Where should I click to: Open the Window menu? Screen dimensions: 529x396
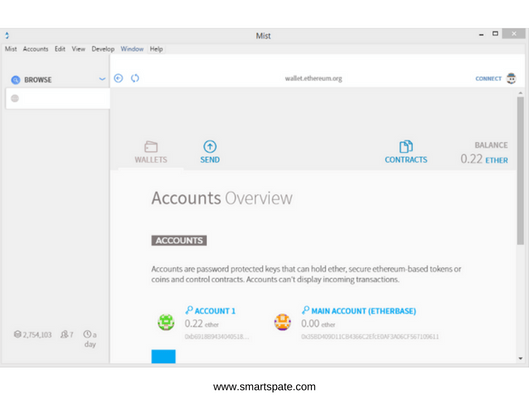pos(132,49)
